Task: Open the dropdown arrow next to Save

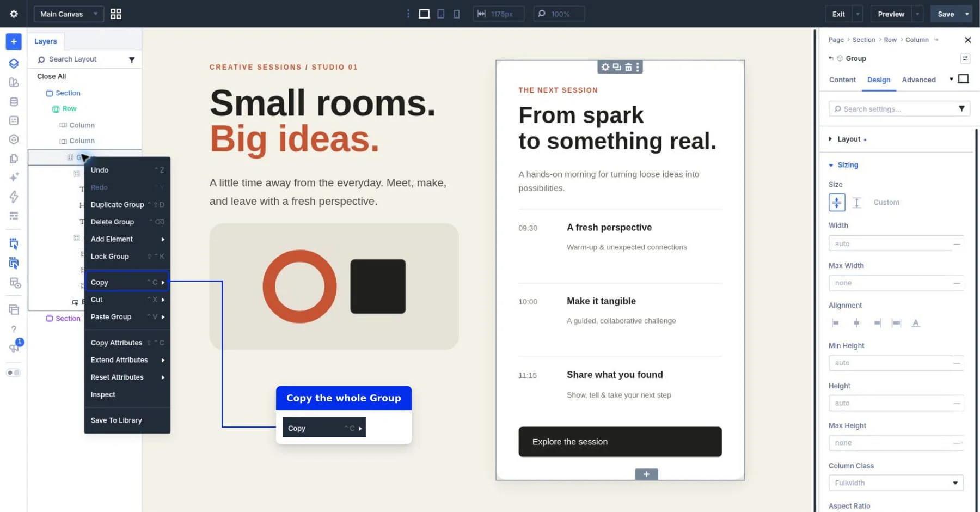Action: coord(967,14)
